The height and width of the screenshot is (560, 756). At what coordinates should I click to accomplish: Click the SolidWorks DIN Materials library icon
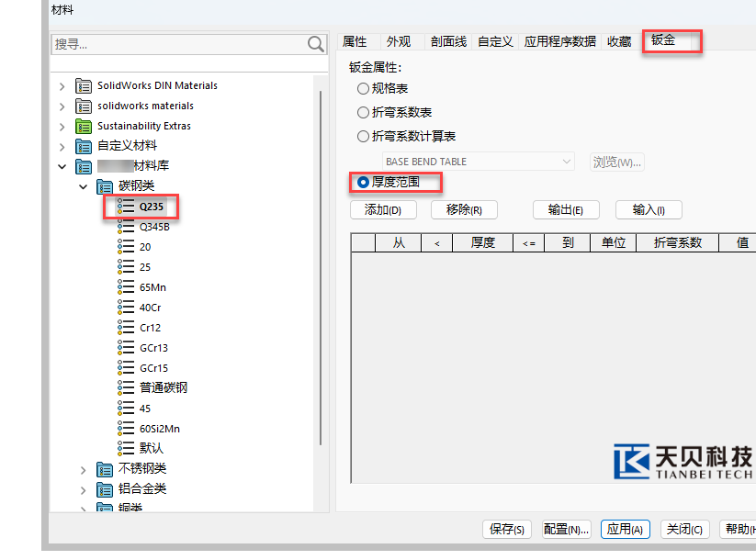coord(84,85)
